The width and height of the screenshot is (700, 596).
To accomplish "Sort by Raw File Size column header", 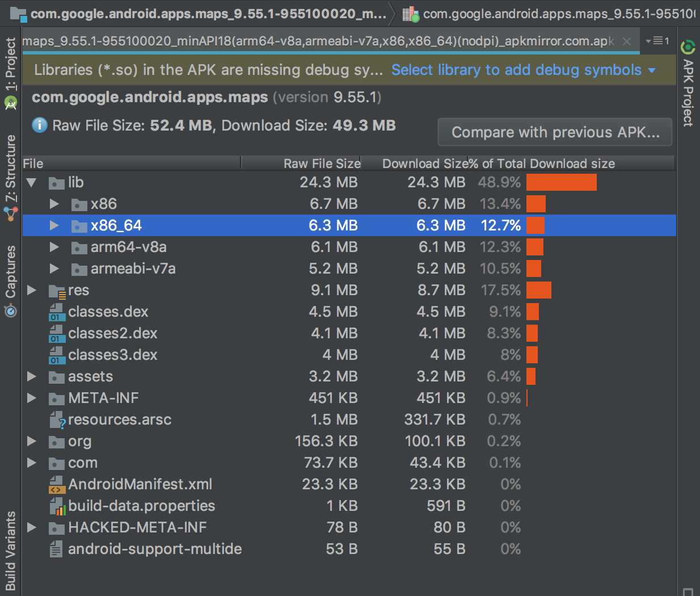I will [322, 163].
